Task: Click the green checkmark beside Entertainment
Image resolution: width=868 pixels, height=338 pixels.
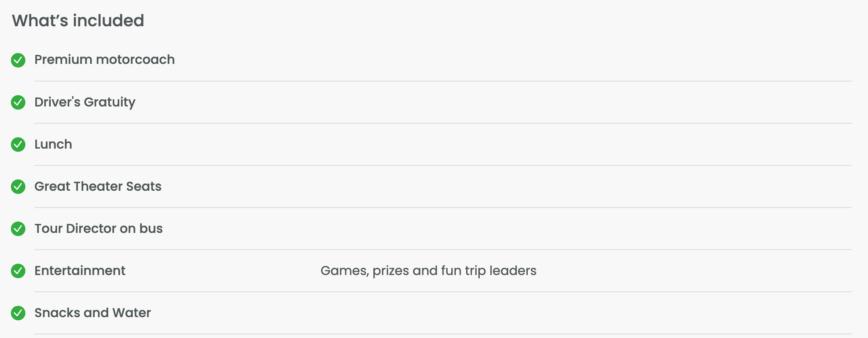Action: [18, 271]
